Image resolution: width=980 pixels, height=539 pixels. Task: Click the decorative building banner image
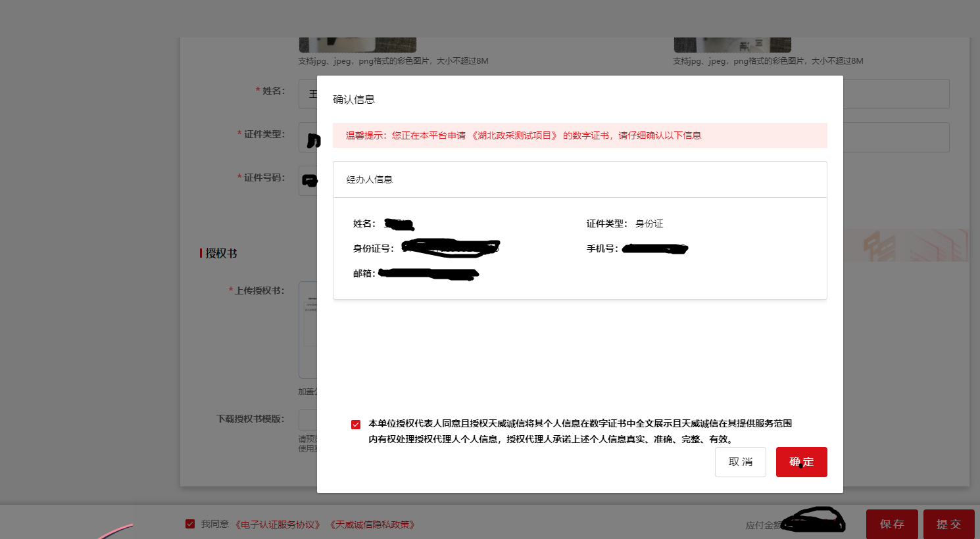click(905, 245)
